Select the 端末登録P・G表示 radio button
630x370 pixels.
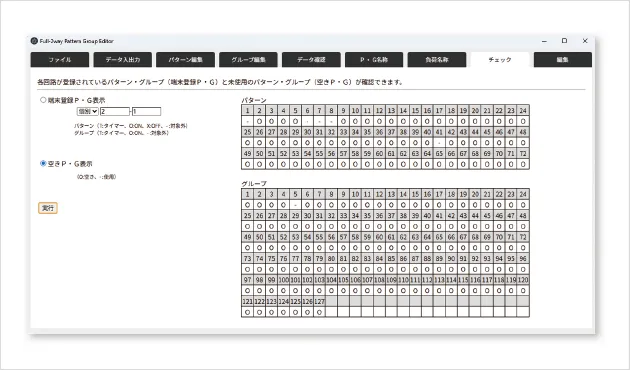pos(43,100)
